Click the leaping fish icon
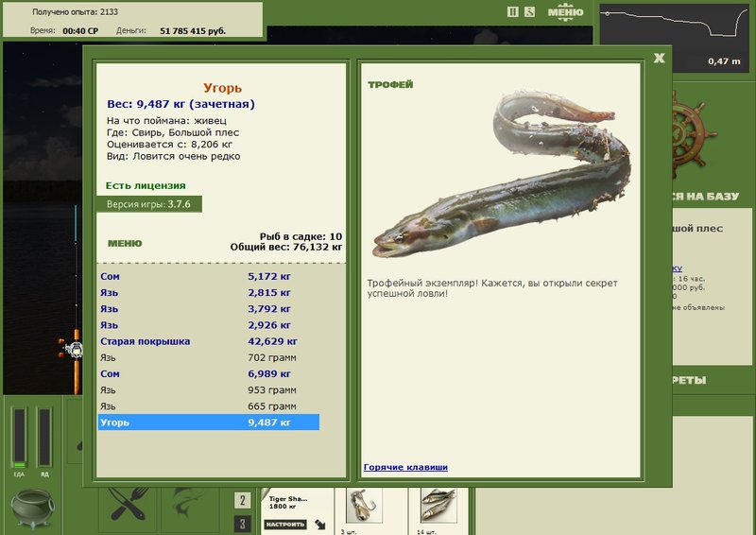The image size is (756, 535). pos(189,504)
